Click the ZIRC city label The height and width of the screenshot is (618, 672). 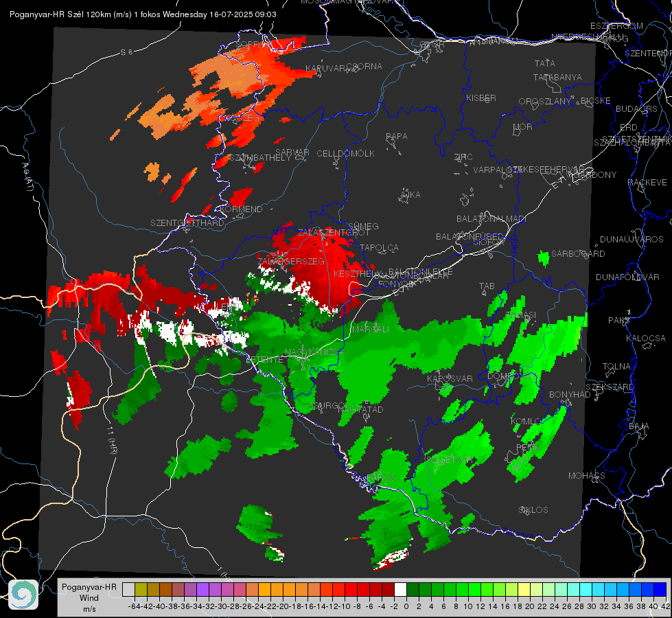point(463,157)
